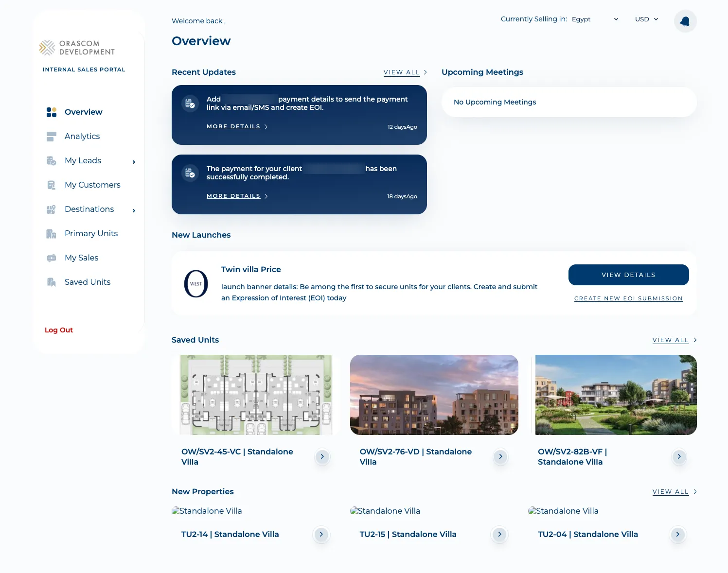This screenshot has height=573, width=728.
Task: Click the '18 daysAgo' timestamp
Action: pyautogui.click(x=402, y=196)
